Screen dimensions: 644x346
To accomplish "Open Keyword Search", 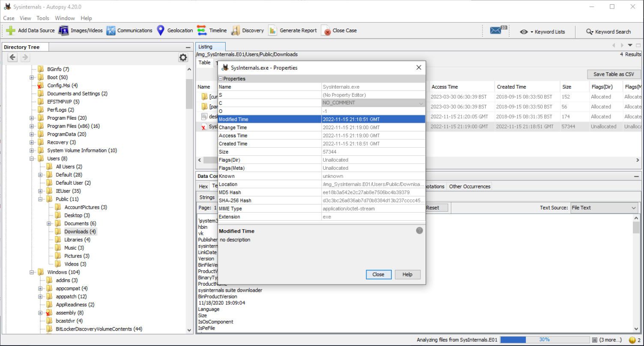I will click(x=608, y=32).
